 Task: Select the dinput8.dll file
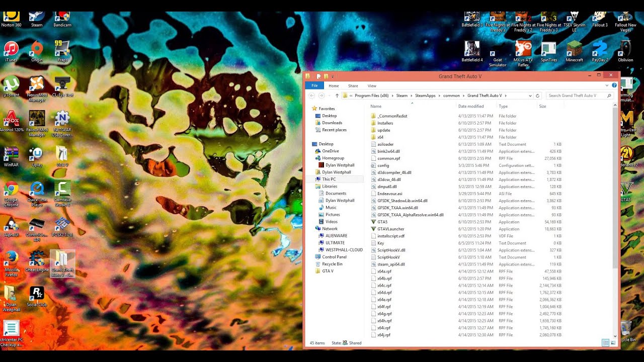(x=466, y=187)
